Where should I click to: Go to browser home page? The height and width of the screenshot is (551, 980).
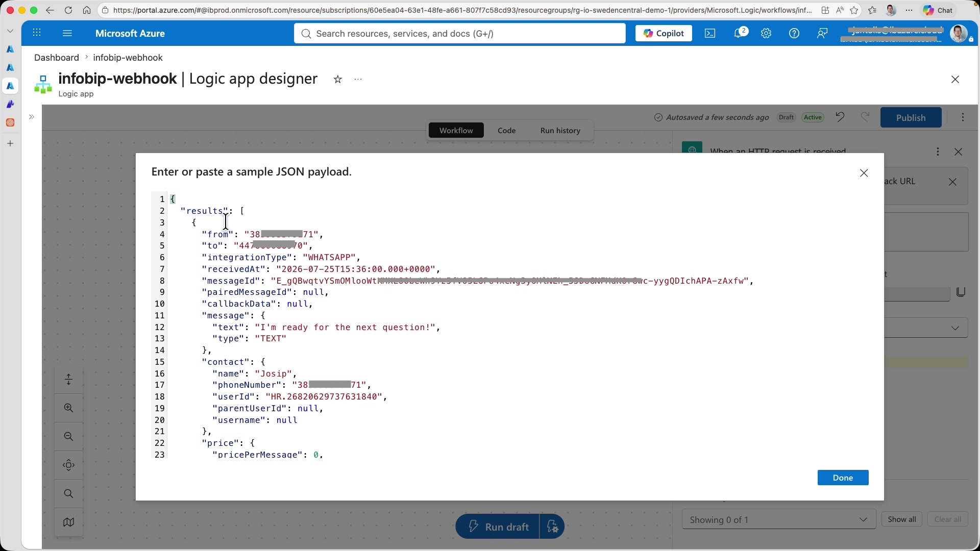coord(87,10)
